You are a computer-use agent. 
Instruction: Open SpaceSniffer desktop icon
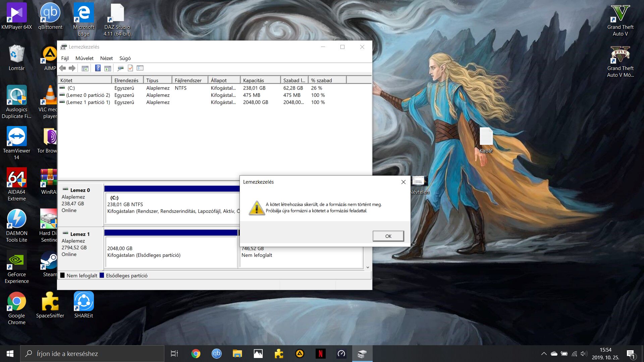click(x=50, y=305)
